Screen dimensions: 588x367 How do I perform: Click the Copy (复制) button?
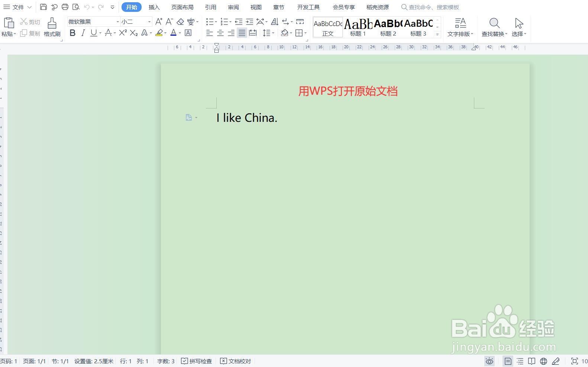point(30,33)
